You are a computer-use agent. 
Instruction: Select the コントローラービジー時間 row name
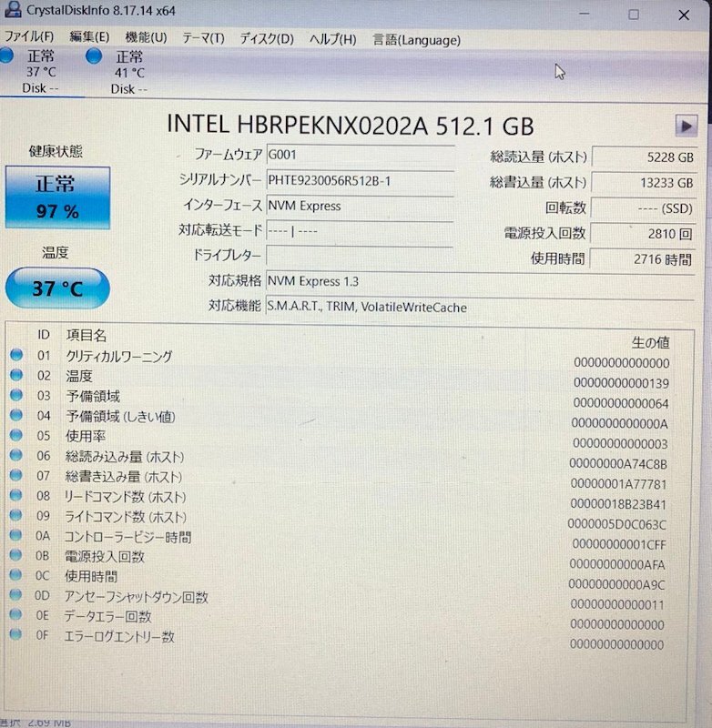(x=127, y=537)
